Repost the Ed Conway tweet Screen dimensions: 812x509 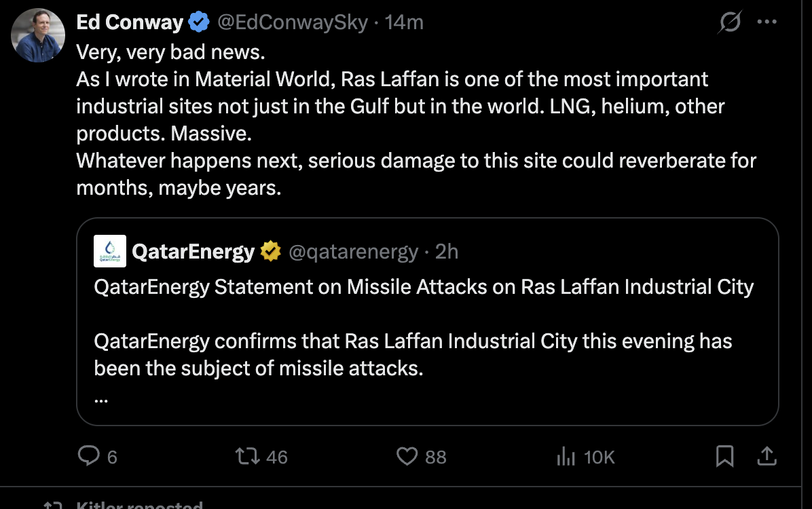[247, 456]
